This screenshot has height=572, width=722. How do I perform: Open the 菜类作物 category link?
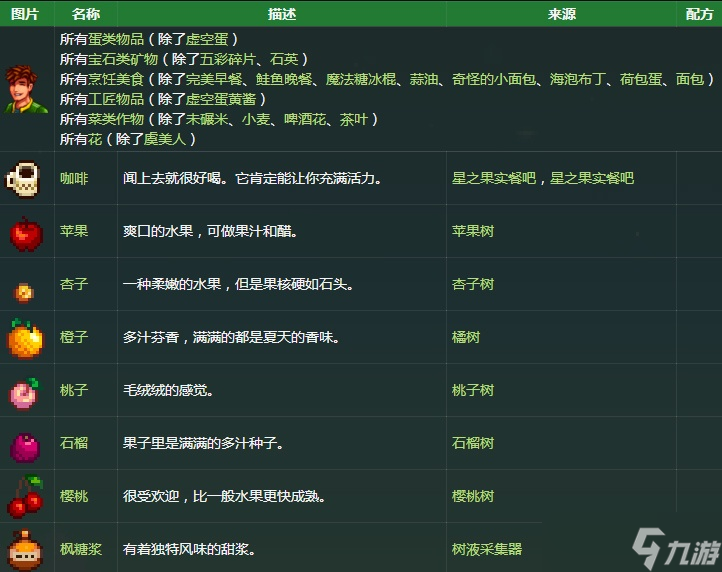[x=116, y=119]
